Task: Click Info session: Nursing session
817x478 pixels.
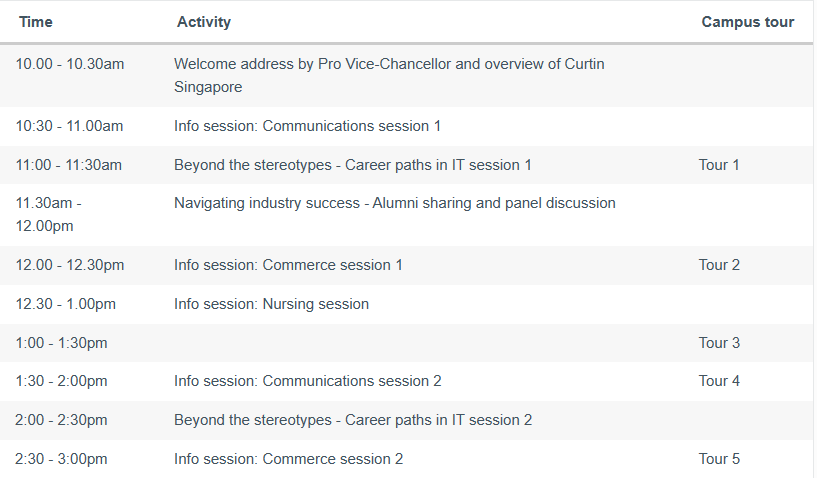Action: pyautogui.click(x=271, y=304)
